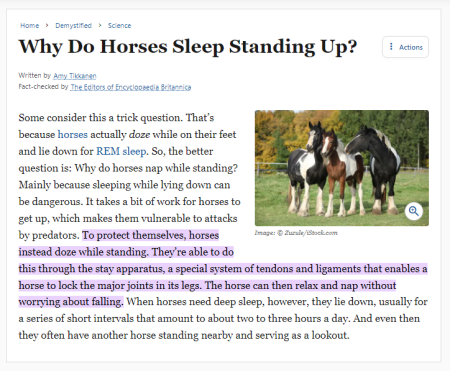
Task: Click highlighted text 'To protect themselves, horses'
Action: 150,235
